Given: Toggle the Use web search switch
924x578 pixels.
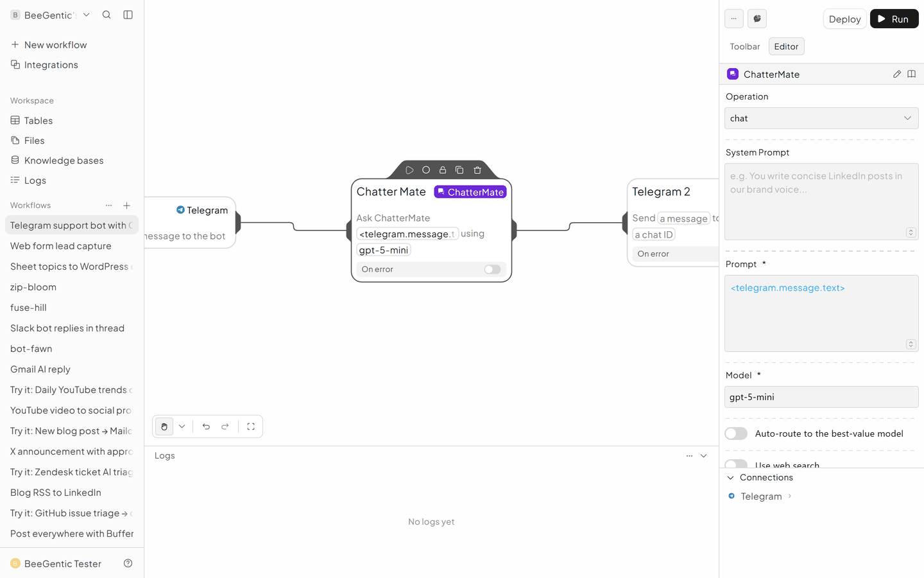Looking at the screenshot, I should pyautogui.click(x=736, y=464).
